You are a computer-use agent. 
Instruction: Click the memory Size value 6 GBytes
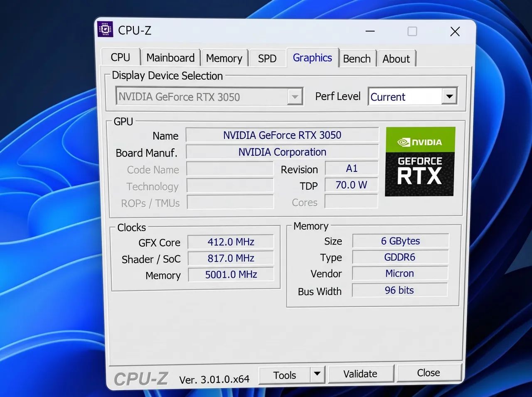coord(400,241)
